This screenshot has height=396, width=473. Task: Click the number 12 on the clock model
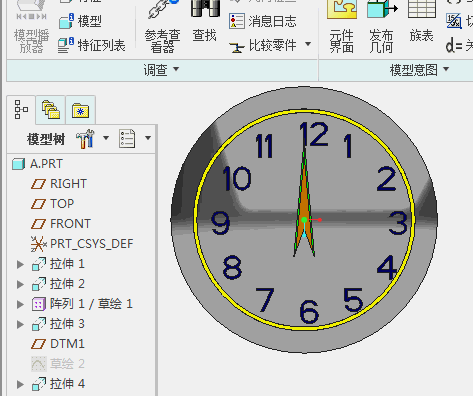[314, 134]
